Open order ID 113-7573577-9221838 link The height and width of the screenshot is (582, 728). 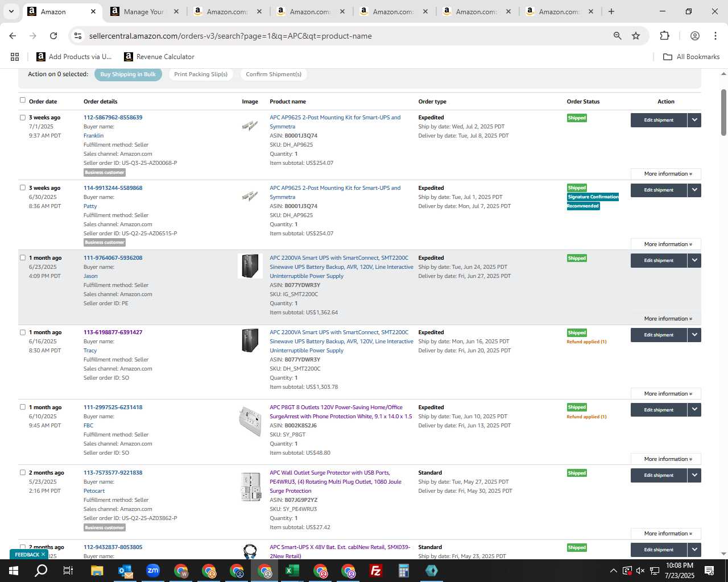(113, 473)
